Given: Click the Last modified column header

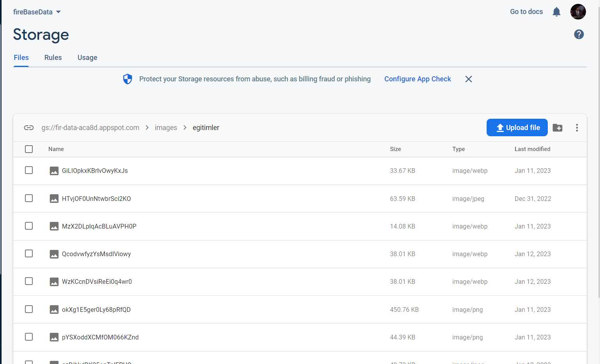Looking at the screenshot, I should point(532,149).
